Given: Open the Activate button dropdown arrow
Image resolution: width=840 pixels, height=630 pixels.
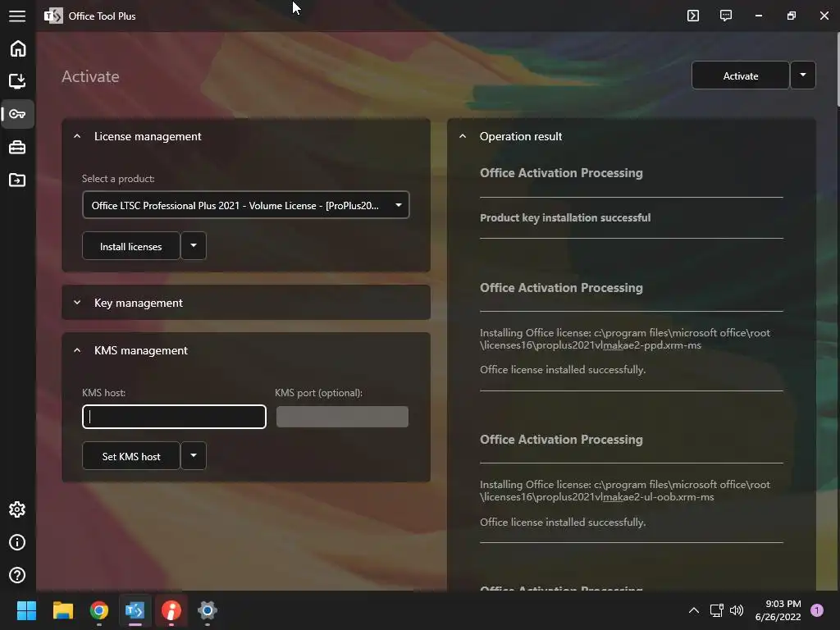Looking at the screenshot, I should tap(803, 75).
